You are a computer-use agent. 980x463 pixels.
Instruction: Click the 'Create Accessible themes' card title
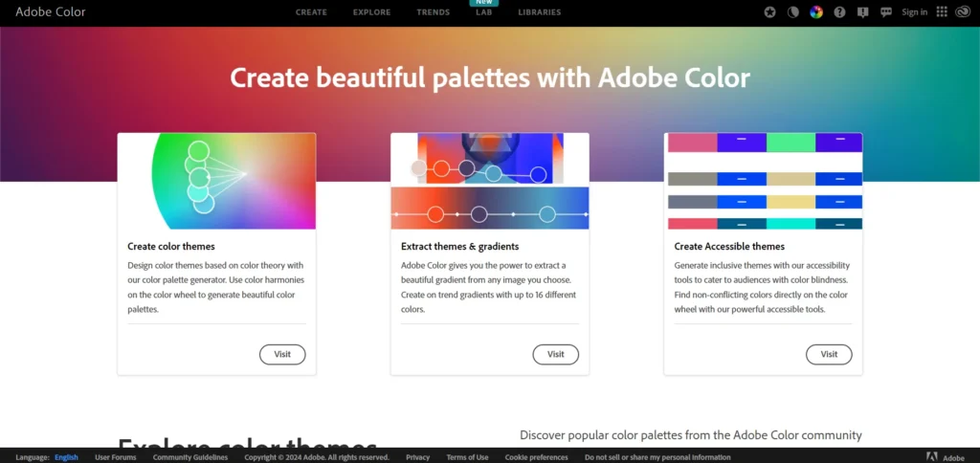729,247
